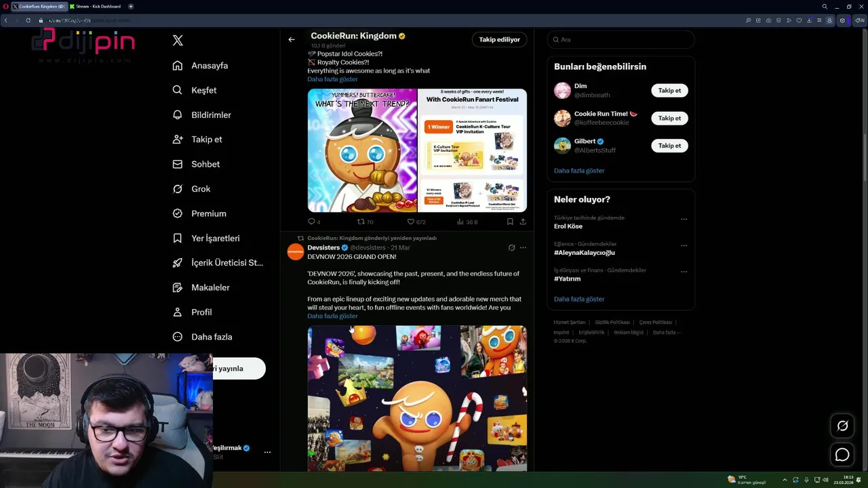868x488 pixels.
Task: Click Grok icon on Devsisters tweet
Action: tap(511, 248)
